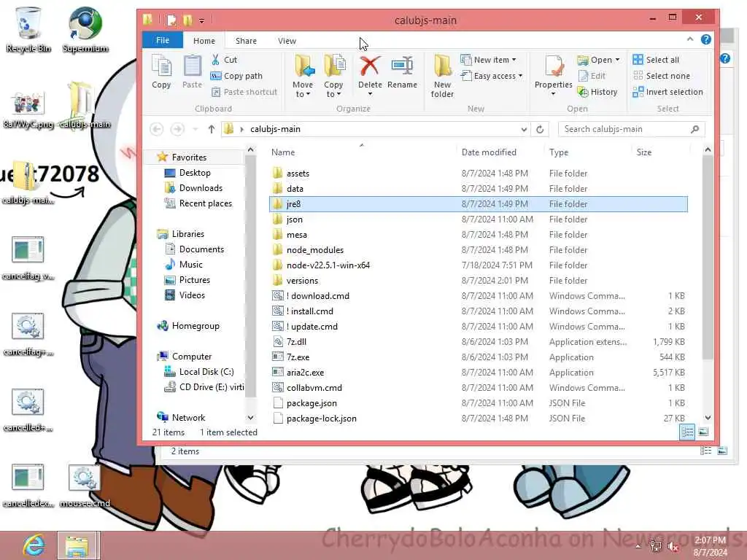This screenshot has width=747, height=560.
Task: Switch to the large icons view in the status bar
Action: [703, 432]
